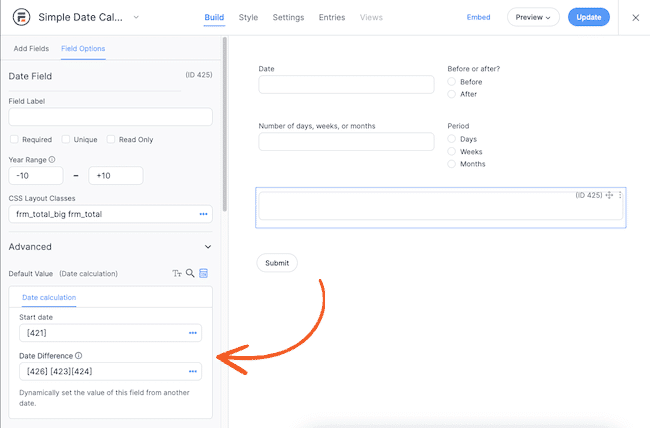
Task: Open the form title dropdown chevron
Action: 136,17
